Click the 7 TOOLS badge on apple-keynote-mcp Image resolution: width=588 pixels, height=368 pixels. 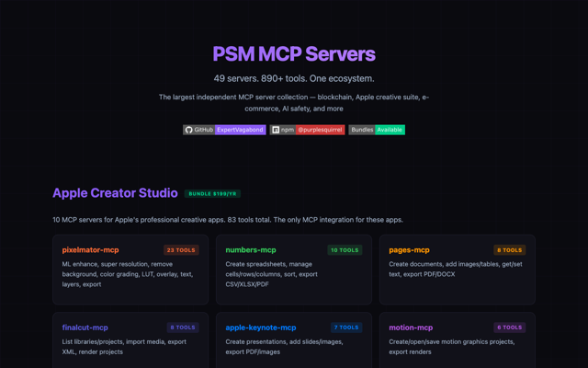(x=346, y=328)
